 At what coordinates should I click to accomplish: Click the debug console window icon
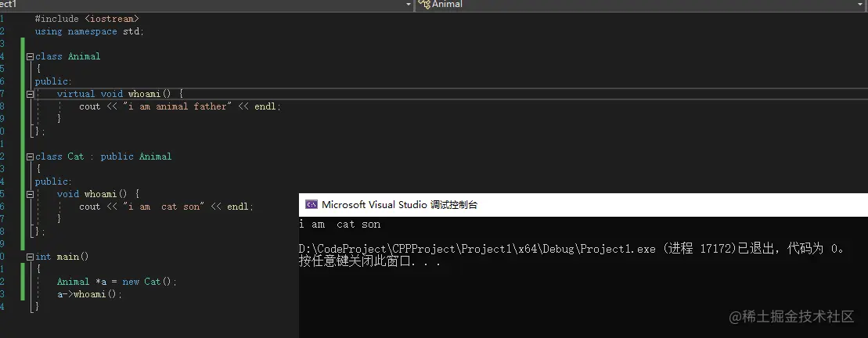click(x=312, y=205)
